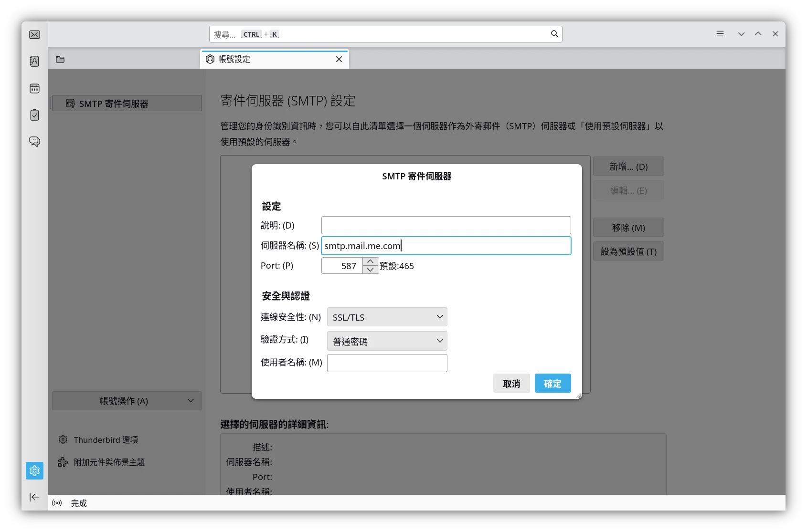The image size is (807, 532).
Task: Open Thunderbird 選項 from the bottom left
Action: [106, 439]
